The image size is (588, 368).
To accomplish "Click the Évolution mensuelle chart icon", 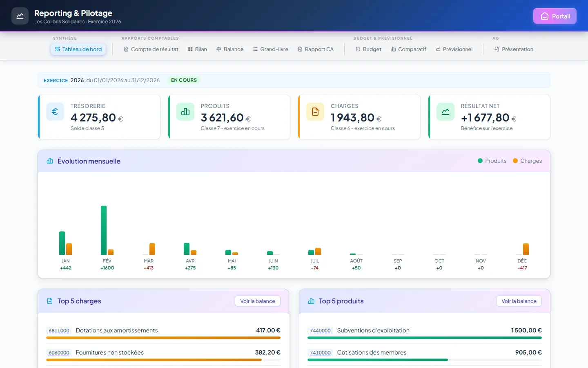I will tap(50, 161).
